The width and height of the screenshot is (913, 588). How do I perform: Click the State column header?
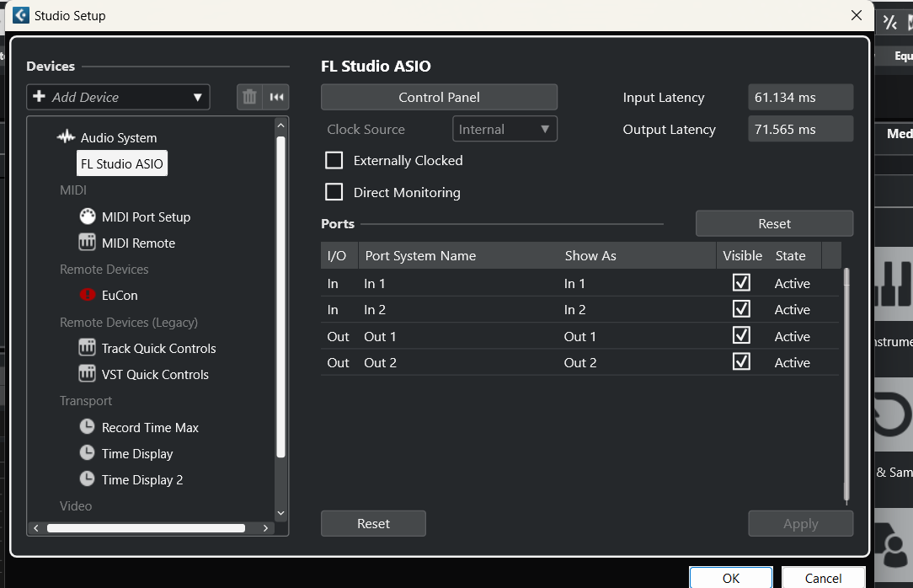(791, 255)
